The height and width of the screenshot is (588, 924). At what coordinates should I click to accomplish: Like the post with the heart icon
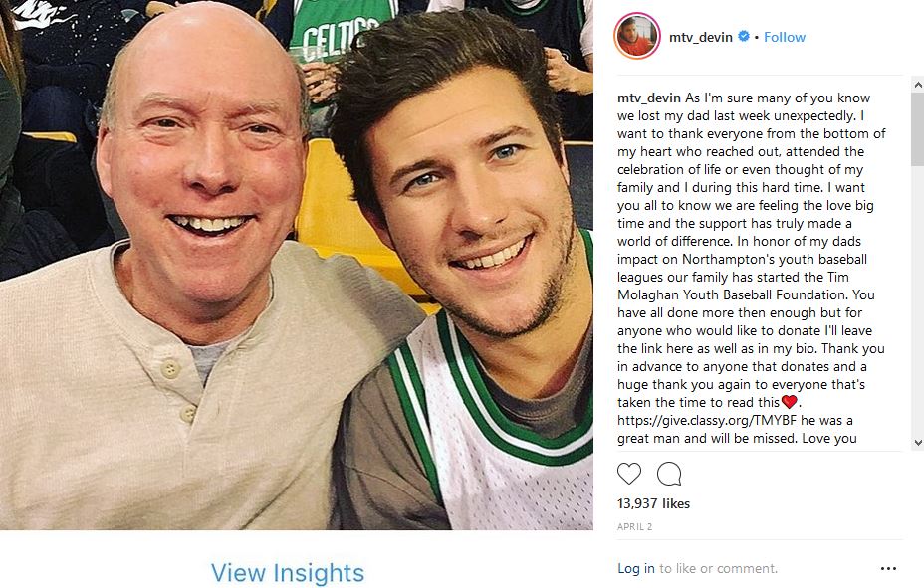(628, 474)
